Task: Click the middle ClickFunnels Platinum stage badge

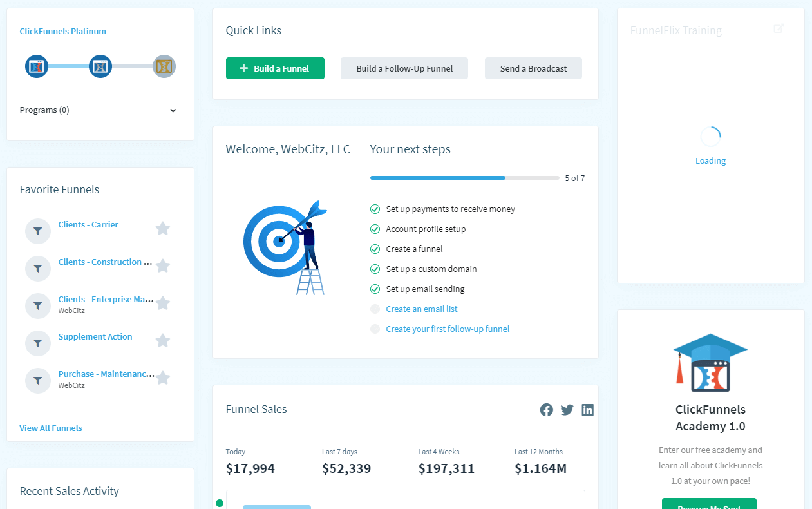Action: [100, 66]
